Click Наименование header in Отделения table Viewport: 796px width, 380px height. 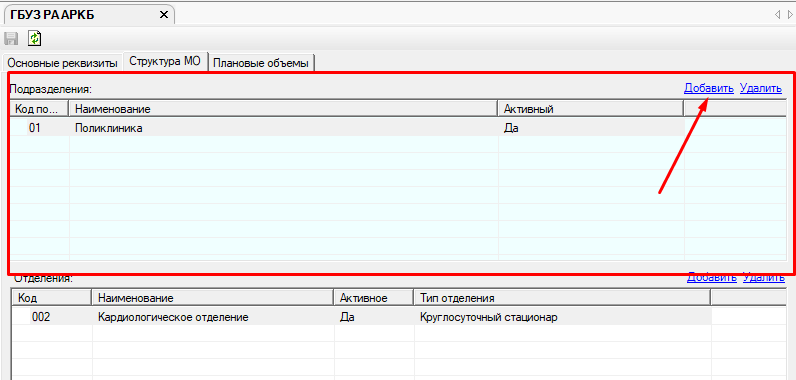(213, 298)
